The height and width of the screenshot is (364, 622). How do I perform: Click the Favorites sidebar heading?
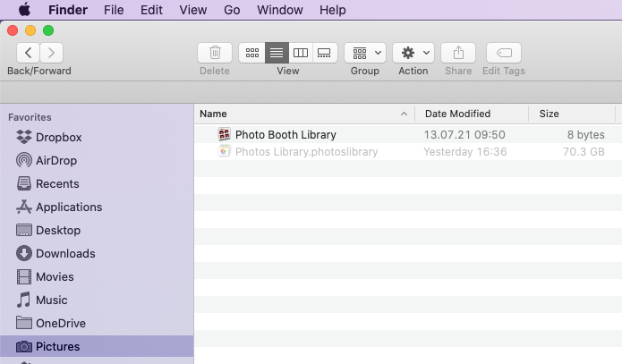pyautogui.click(x=30, y=117)
